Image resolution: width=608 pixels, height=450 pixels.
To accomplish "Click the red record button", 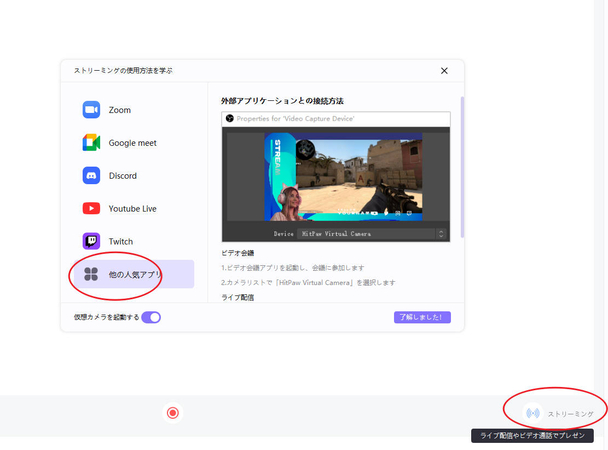I will [x=173, y=413].
